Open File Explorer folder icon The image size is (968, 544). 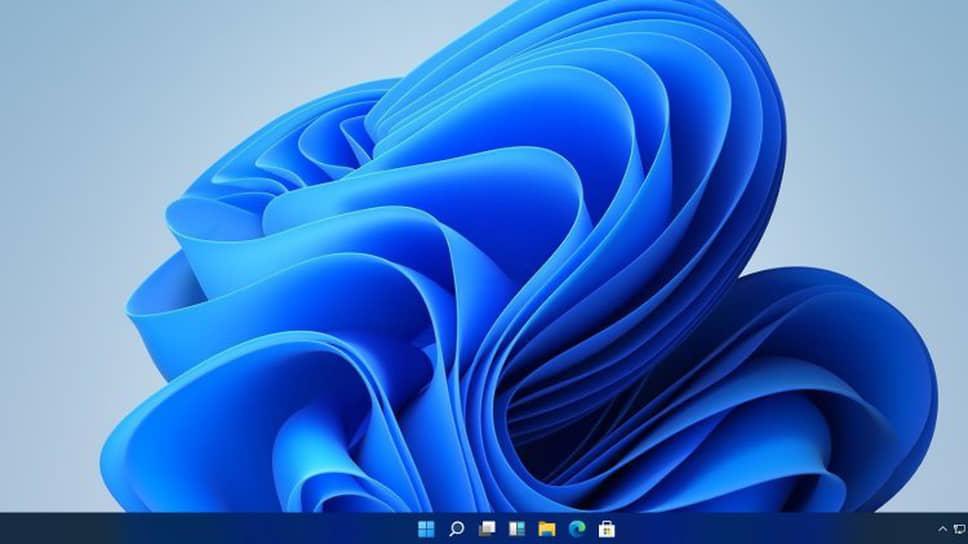546,528
